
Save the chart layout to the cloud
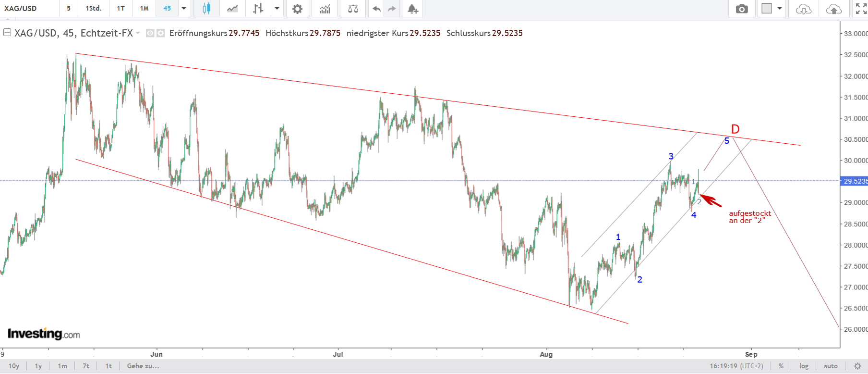(x=834, y=9)
